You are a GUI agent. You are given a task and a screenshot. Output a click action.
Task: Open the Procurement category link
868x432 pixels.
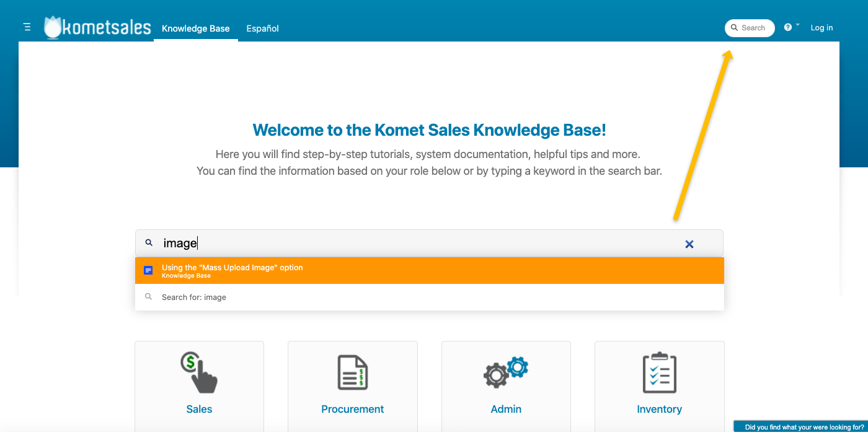353,409
